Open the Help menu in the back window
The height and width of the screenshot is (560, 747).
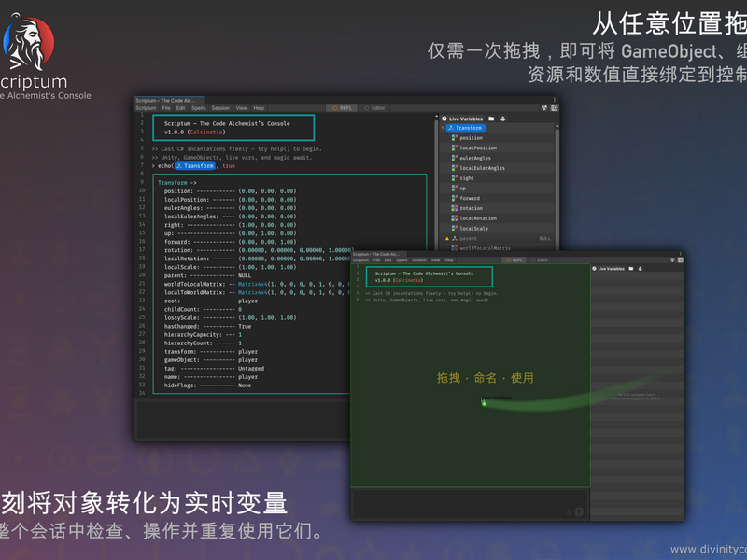click(x=259, y=108)
